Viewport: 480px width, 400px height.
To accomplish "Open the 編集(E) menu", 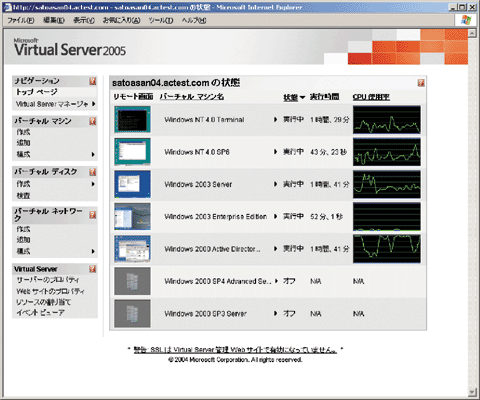I will coord(54,21).
